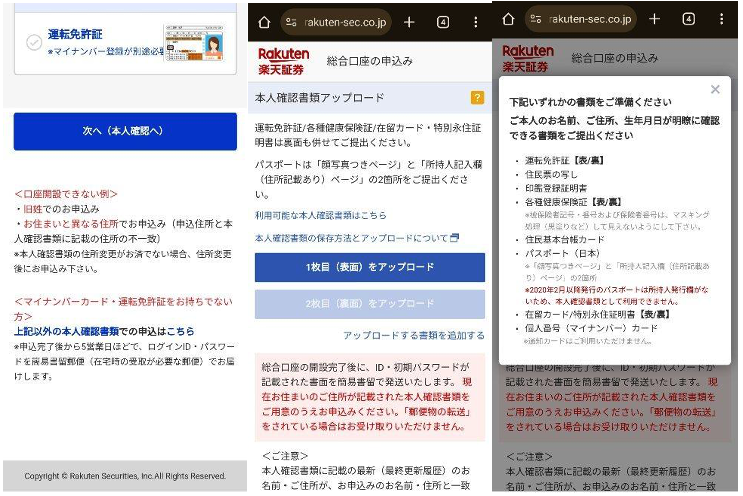Click the driver's license card thumbnail
The image size is (743, 496).
point(194,43)
